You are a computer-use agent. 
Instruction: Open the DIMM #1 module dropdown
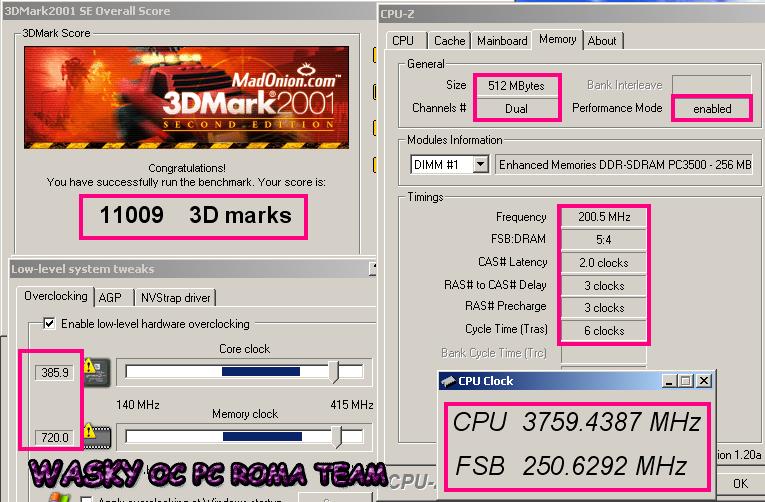481,164
